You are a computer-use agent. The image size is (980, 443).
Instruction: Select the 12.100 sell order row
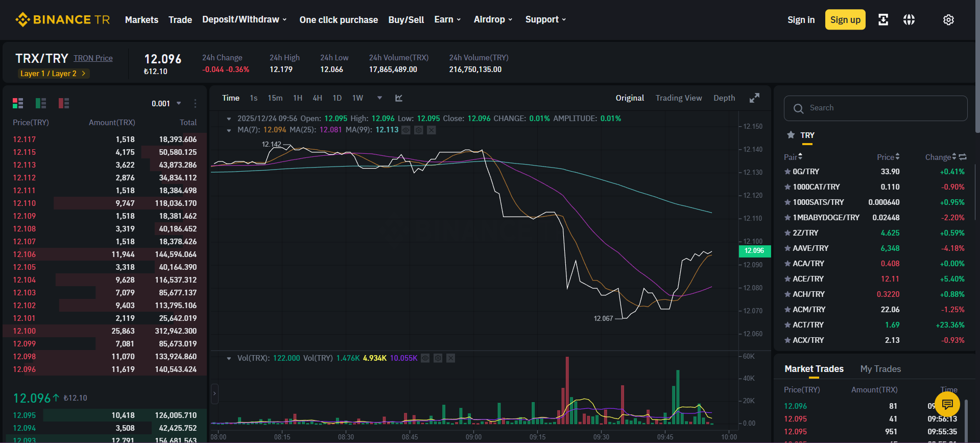pyautogui.click(x=105, y=331)
